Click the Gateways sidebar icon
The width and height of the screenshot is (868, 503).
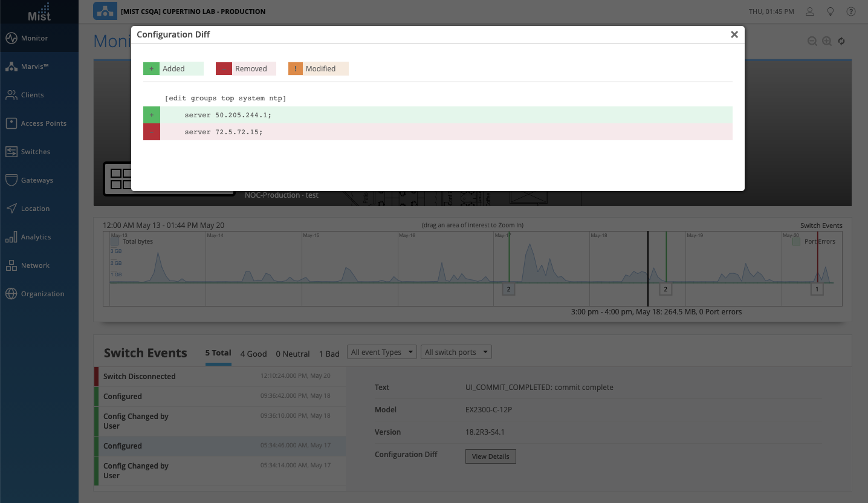[x=11, y=180]
